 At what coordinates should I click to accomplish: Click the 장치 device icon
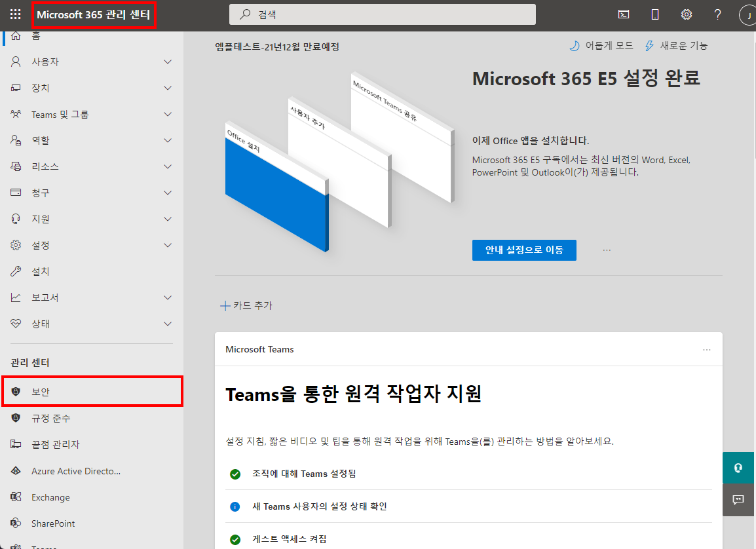pyautogui.click(x=16, y=88)
